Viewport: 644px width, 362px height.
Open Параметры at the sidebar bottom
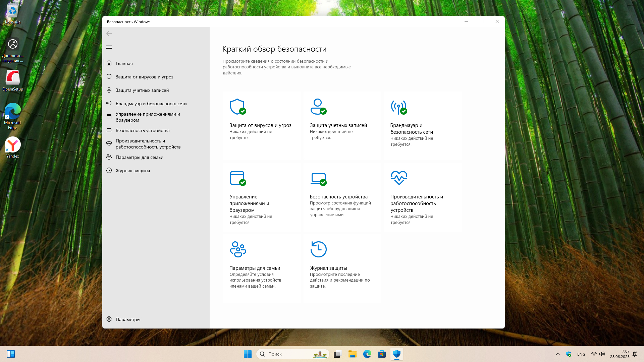(x=128, y=319)
